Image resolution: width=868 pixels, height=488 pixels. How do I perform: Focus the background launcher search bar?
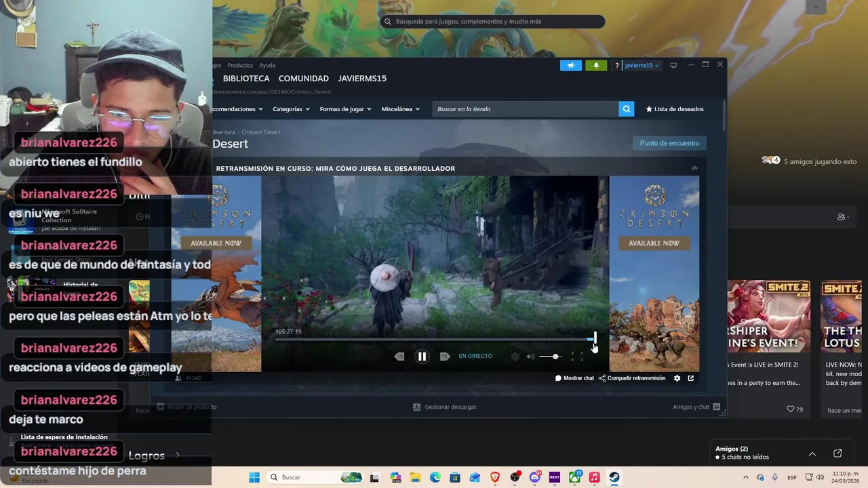(492, 22)
